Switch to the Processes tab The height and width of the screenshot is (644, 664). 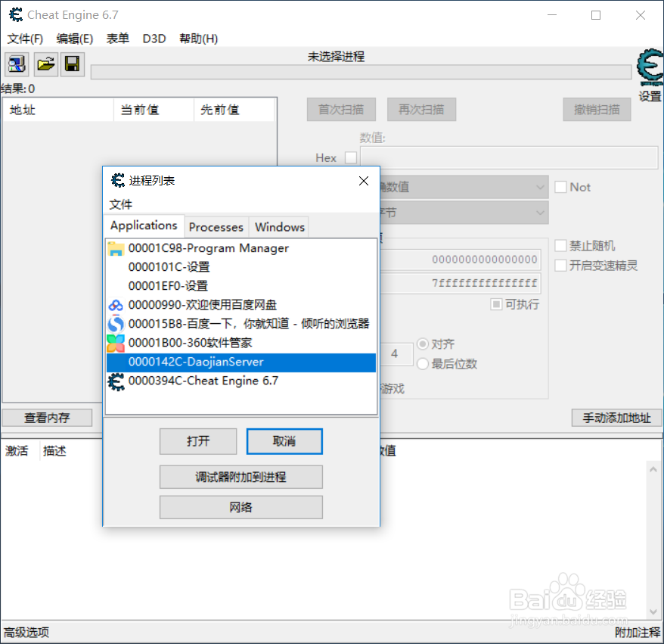216,227
